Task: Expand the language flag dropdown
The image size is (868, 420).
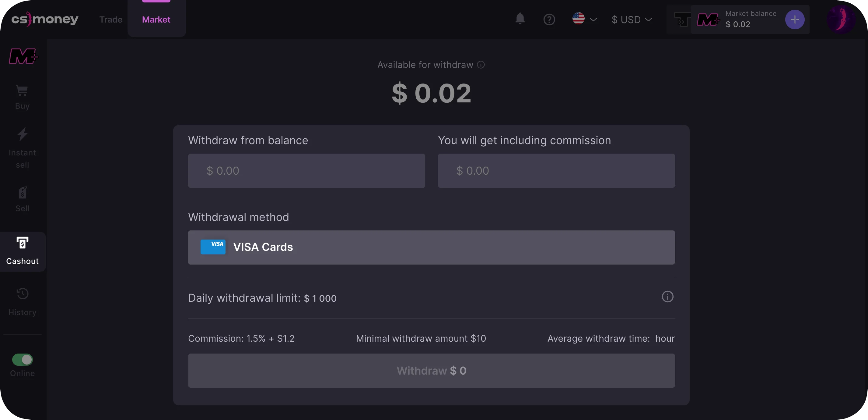Action: tap(585, 19)
